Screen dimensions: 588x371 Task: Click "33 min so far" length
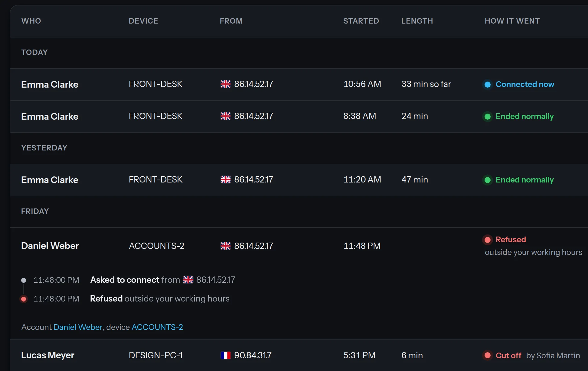426,84
